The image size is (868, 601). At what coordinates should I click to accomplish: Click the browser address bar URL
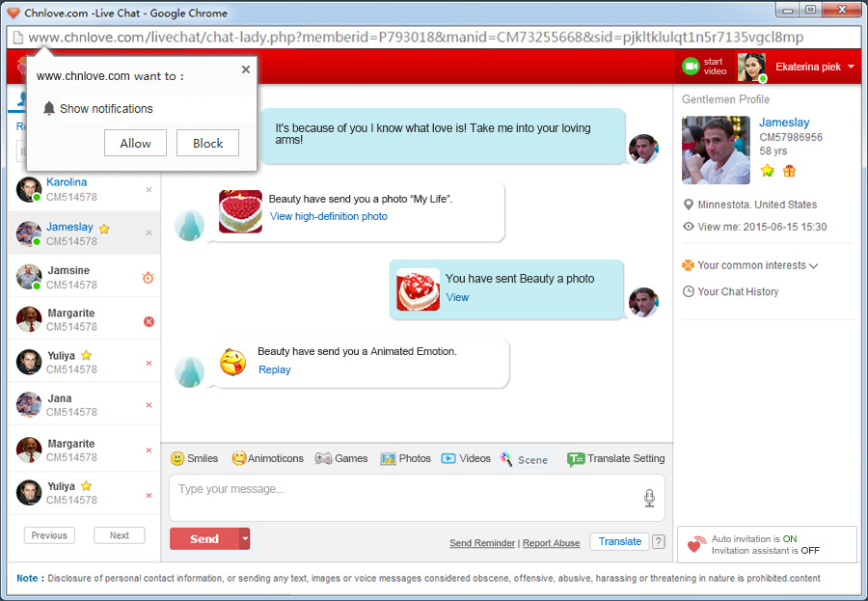pyautogui.click(x=416, y=37)
